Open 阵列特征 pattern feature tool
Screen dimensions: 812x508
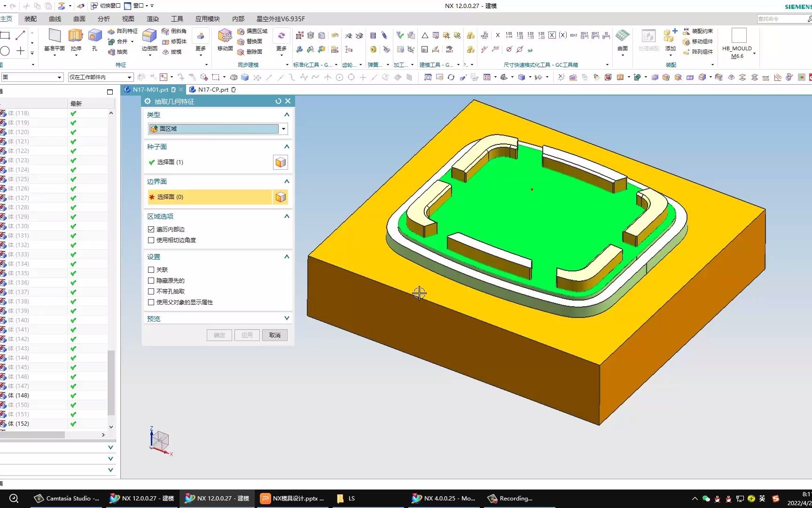pyautogui.click(x=123, y=31)
